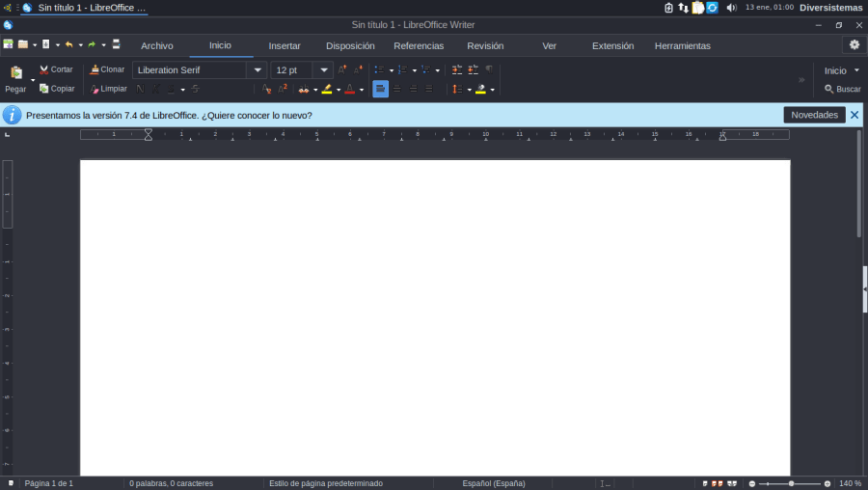
Task: Toggle center text alignment
Action: pos(396,89)
